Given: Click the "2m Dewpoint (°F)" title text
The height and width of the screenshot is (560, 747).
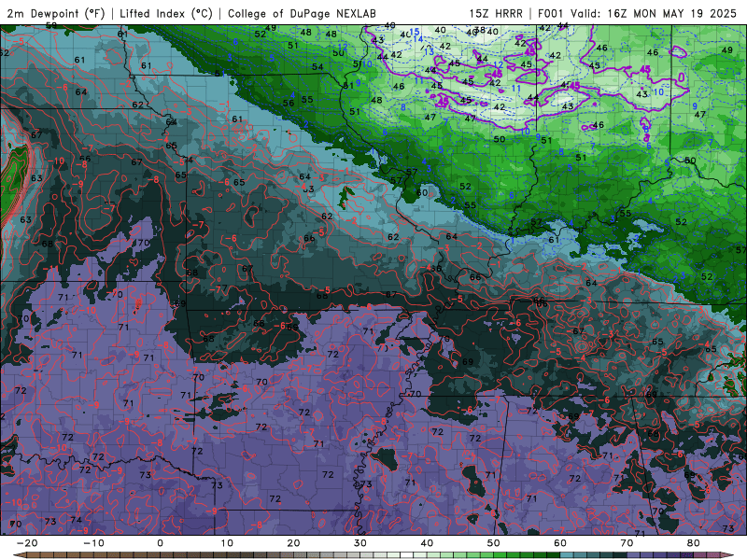Looking at the screenshot, I should click(x=55, y=13).
